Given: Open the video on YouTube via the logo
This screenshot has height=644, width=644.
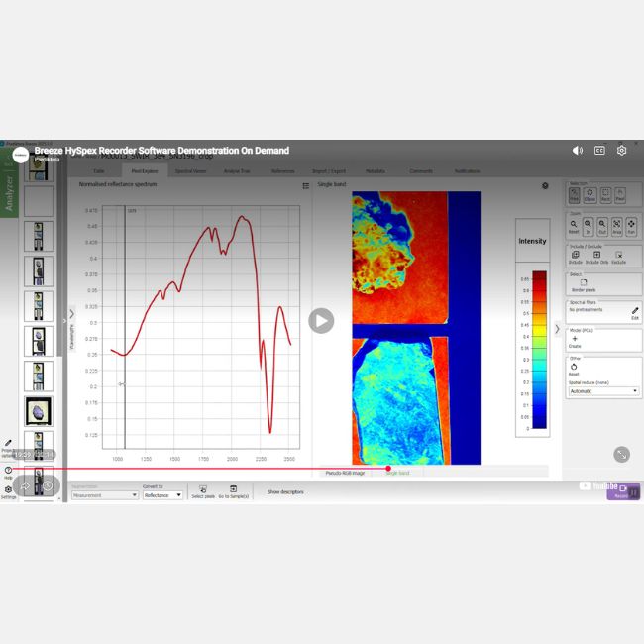Looking at the screenshot, I should (x=598, y=485).
